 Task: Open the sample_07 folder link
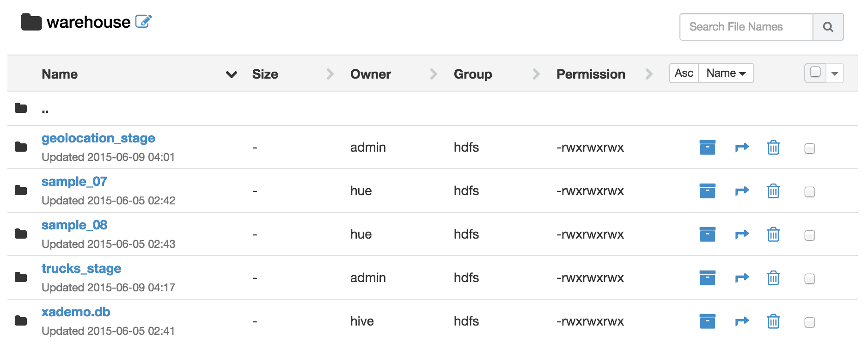point(74,182)
